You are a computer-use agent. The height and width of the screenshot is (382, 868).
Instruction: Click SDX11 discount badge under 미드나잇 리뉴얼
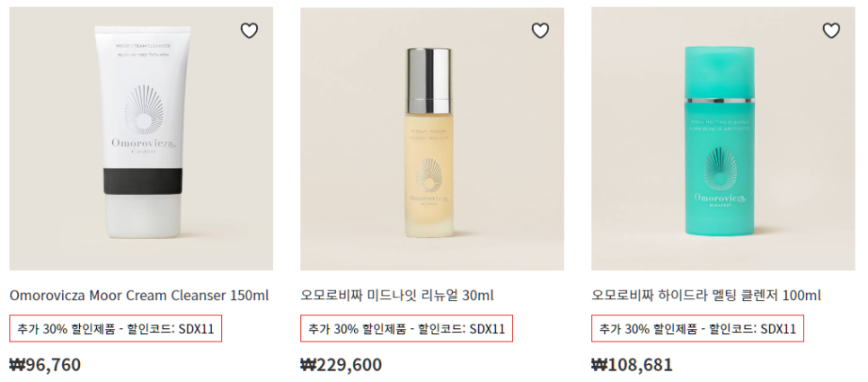tap(407, 328)
